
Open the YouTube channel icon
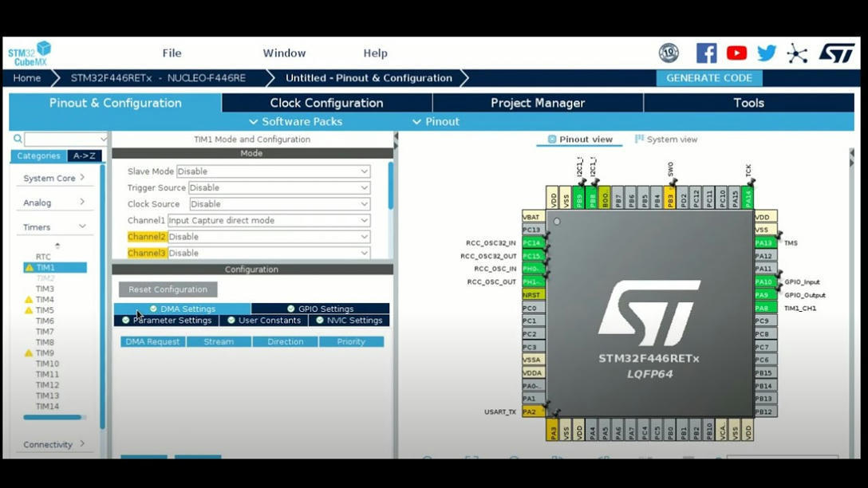(736, 53)
